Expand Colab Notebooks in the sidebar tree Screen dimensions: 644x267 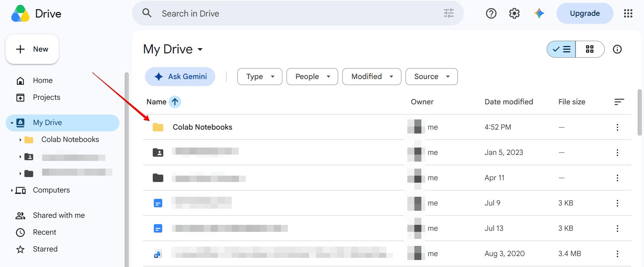coord(20,140)
